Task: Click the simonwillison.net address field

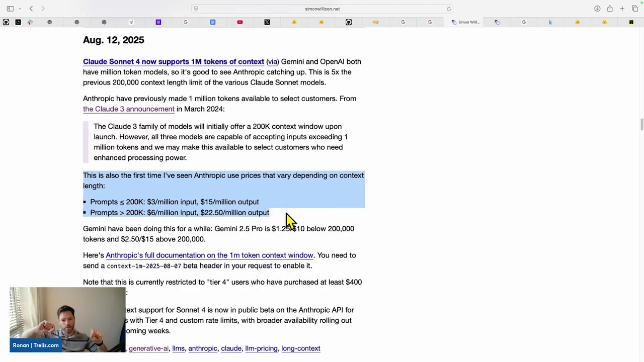Action: point(322,9)
